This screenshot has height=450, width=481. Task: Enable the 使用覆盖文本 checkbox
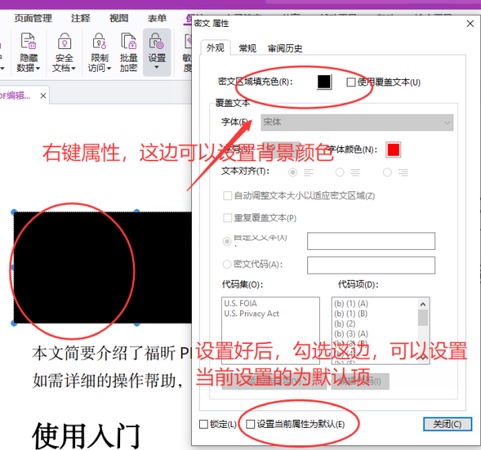point(351,82)
